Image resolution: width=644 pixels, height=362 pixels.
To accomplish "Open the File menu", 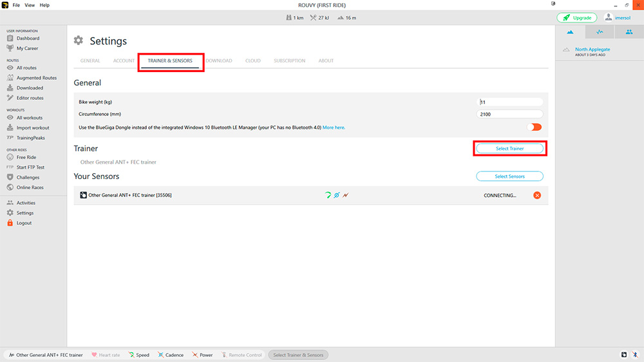I will [16, 5].
